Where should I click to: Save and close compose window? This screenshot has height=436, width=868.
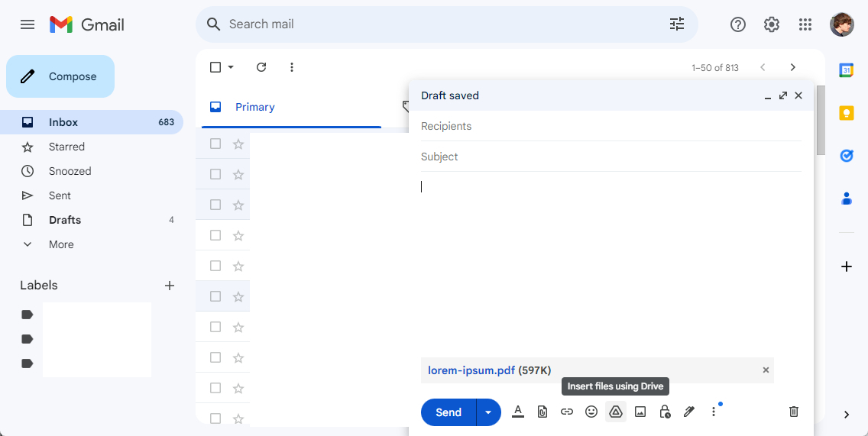(x=798, y=95)
